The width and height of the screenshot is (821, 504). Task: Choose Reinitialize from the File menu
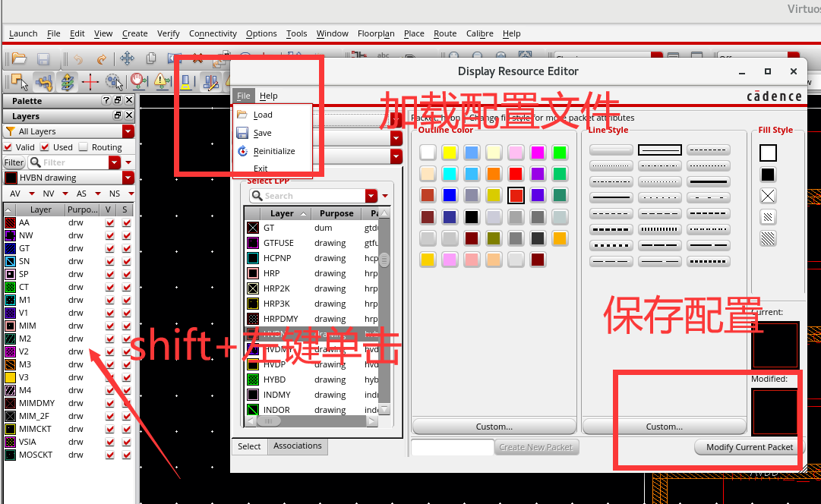274,151
